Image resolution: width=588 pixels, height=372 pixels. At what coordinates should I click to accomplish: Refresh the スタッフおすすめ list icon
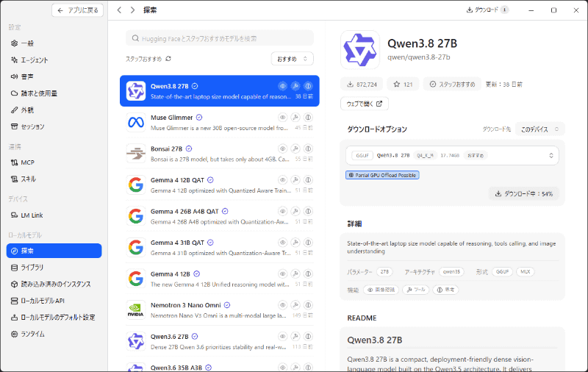pyautogui.click(x=168, y=59)
